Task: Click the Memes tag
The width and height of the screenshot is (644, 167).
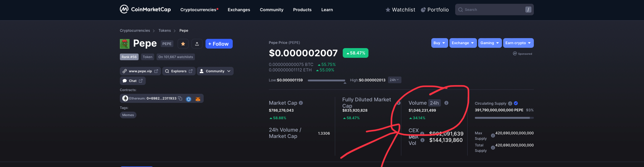Action: [x=128, y=115]
